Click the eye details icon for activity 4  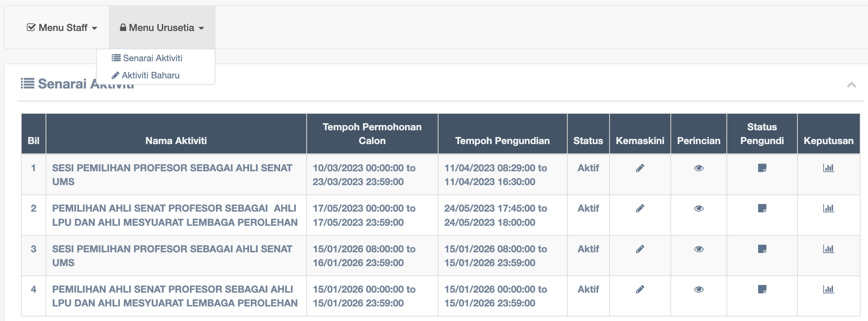pos(699,289)
